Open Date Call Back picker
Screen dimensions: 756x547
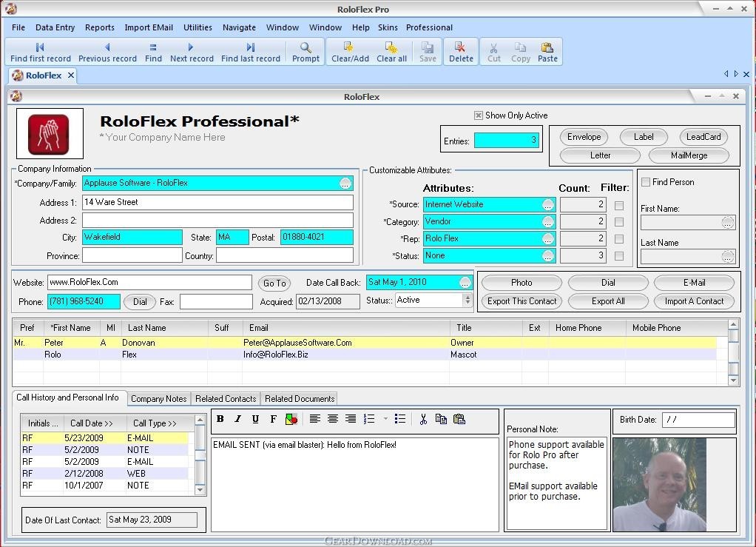pos(465,283)
